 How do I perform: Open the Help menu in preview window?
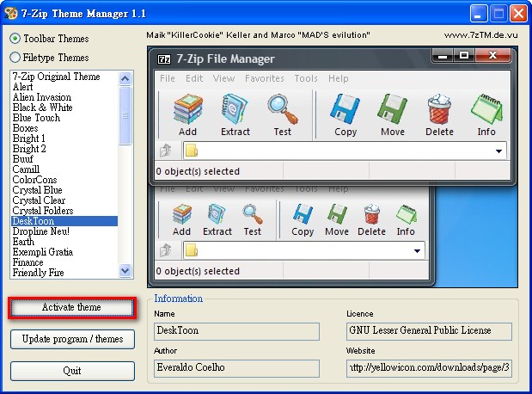(x=338, y=78)
